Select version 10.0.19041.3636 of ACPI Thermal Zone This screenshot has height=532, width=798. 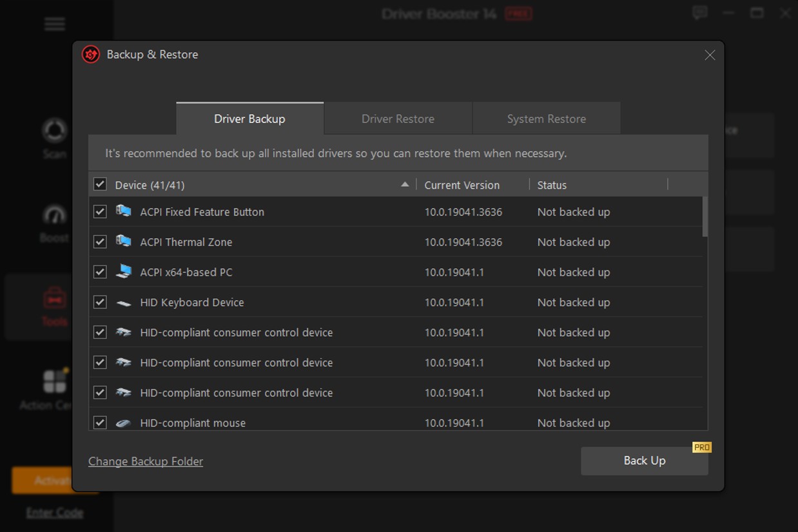point(463,242)
